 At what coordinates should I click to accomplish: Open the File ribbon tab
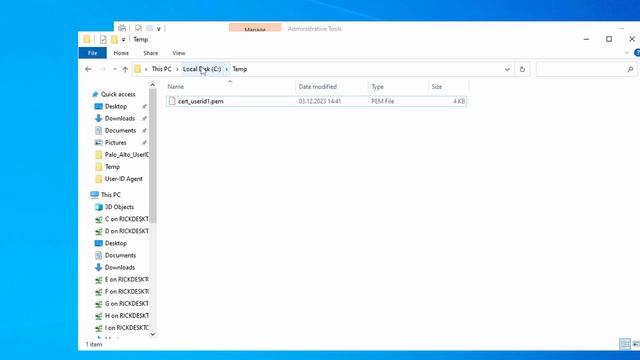point(93,53)
